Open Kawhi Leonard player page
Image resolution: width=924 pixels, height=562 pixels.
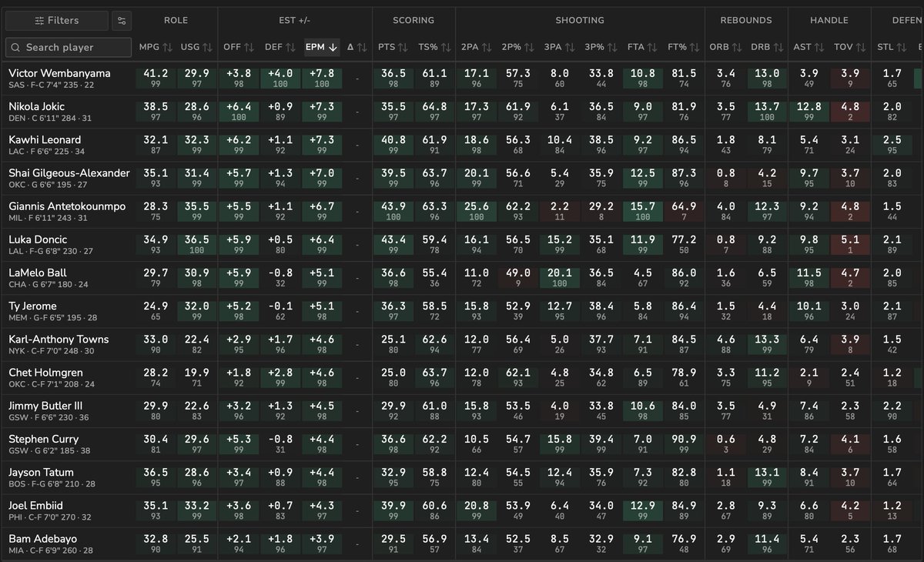(45, 139)
